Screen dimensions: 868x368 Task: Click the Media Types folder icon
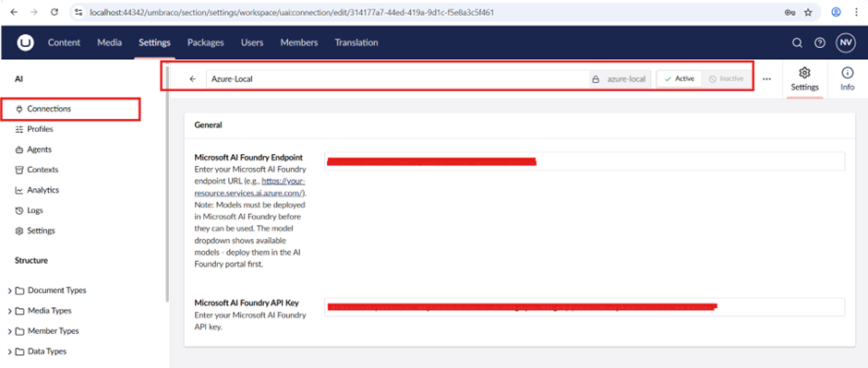point(20,311)
